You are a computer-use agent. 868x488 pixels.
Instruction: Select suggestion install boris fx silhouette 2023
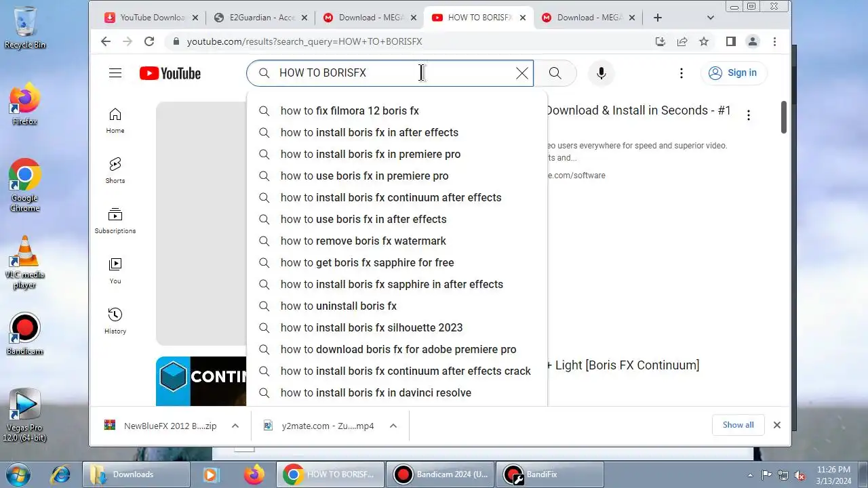397,327
